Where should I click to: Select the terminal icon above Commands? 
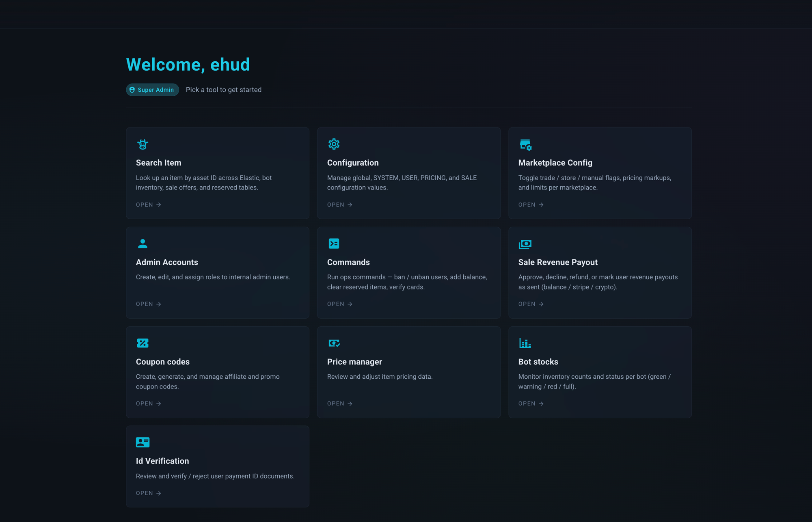[x=334, y=244]
